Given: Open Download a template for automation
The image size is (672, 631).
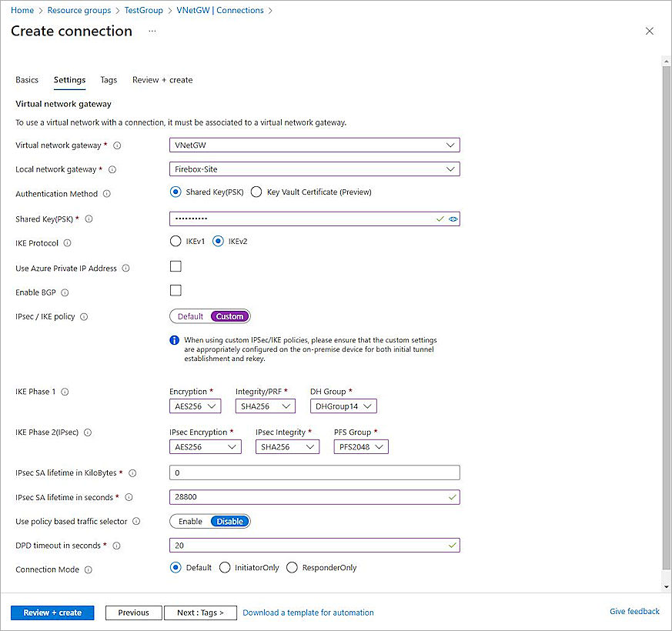Looking at the screenshot, I should click(x=308, y=613).
